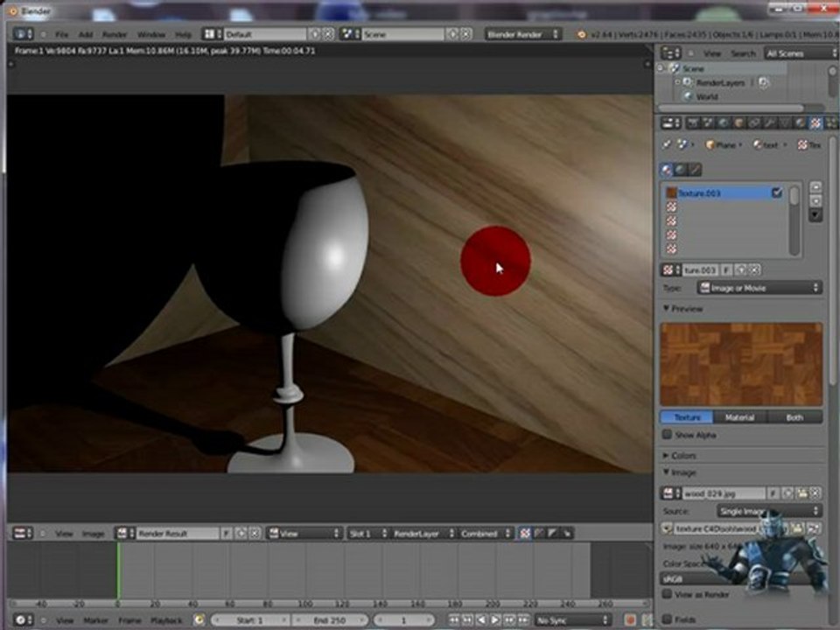This screenshot has height=630, width=840.
Task: Enable the View as Render checkbox
Action: 667,594
